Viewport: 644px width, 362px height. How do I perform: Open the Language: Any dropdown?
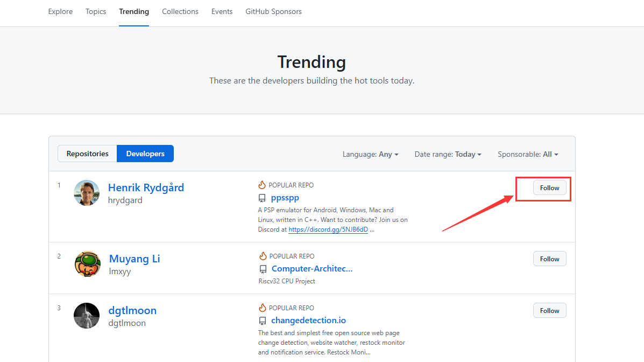tap(371, 154)
